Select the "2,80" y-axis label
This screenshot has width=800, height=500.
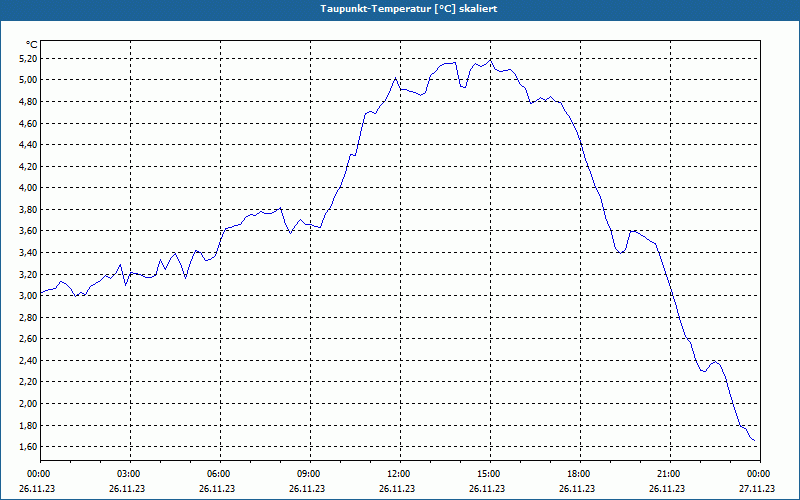(28, 318)
